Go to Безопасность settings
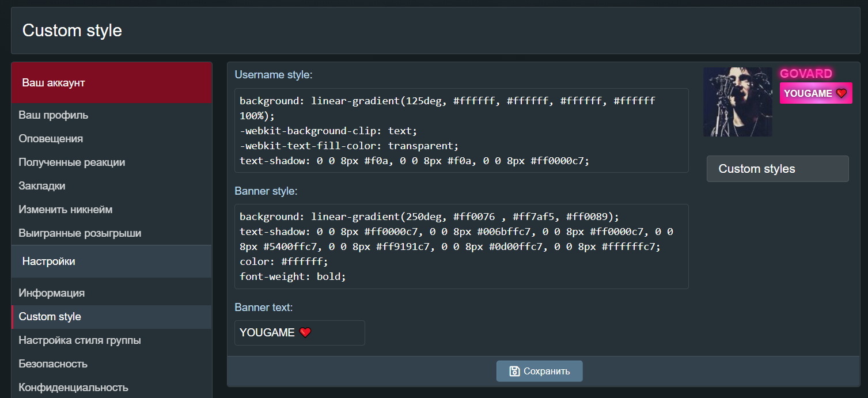 53,363
